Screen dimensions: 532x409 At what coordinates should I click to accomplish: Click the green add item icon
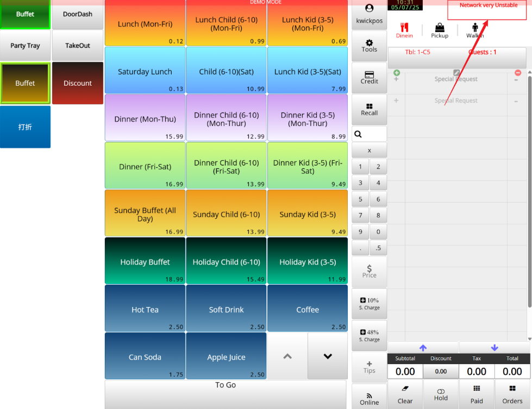click(397, 73)
